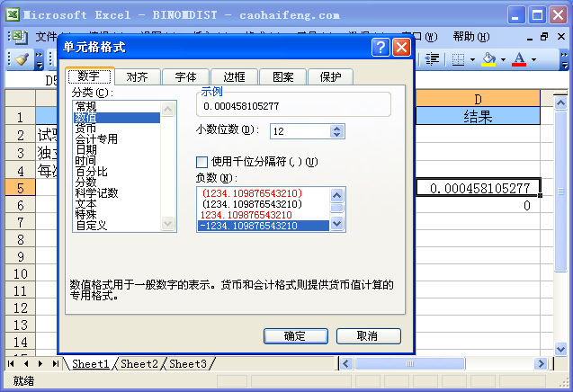The width and height of the screenshot is (573, 392).
Task: Toggle the thousands separator checkbox
Action: point(201,162)
